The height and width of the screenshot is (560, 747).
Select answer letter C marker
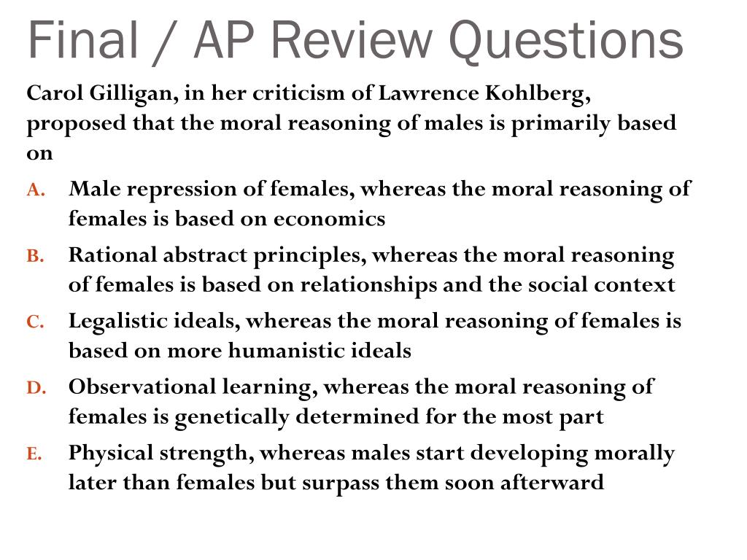[36, 322]
